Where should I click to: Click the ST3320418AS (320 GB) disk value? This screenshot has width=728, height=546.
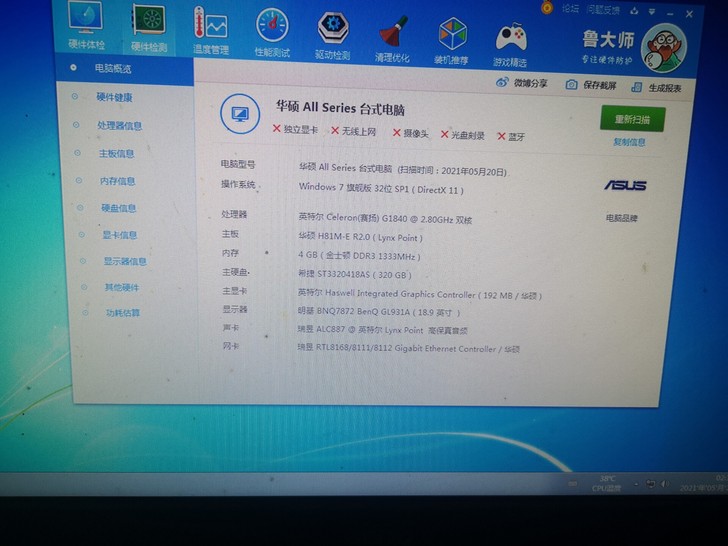[355, 274]
